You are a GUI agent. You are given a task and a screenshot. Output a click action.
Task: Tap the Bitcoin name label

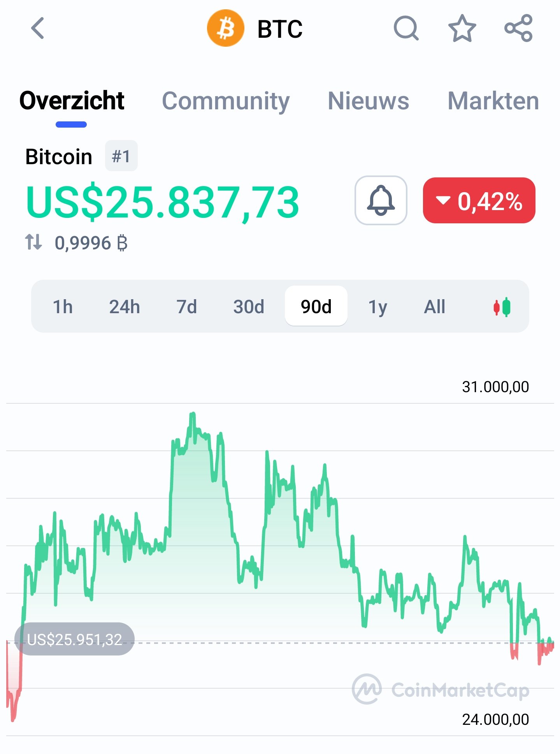pyautogui.click(x=59, y=157)
